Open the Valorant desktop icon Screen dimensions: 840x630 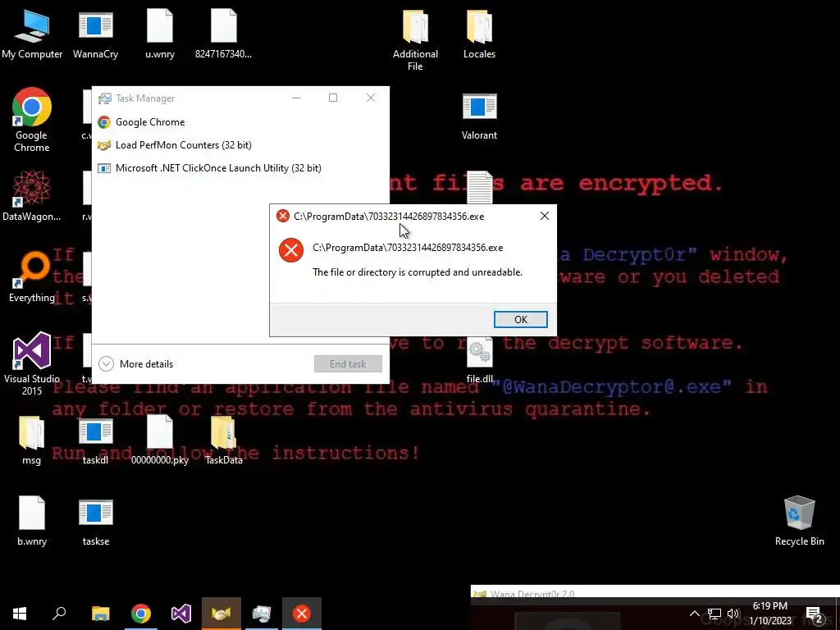479,116
